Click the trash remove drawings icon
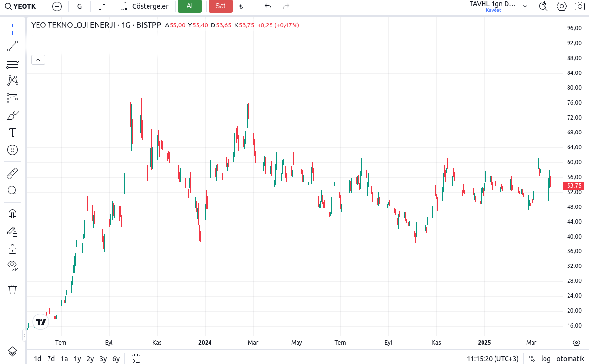 tap(12, 289)
